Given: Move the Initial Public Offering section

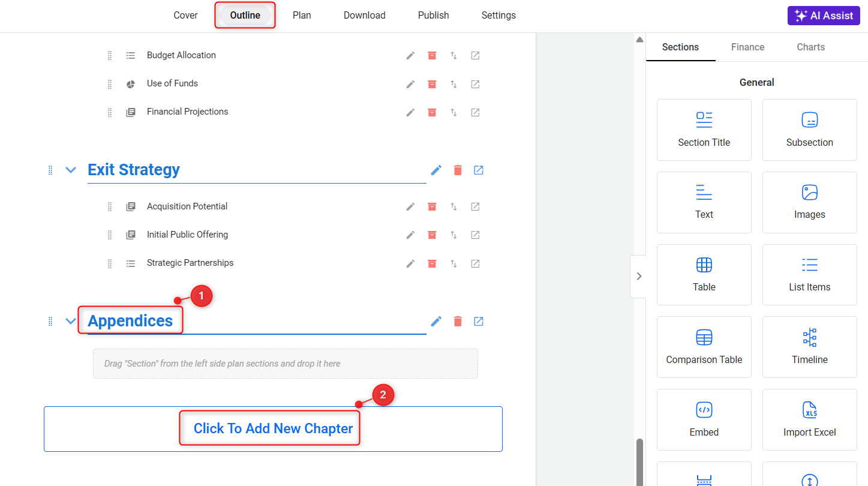Looking at the screenshot, I should pos(454,235).
